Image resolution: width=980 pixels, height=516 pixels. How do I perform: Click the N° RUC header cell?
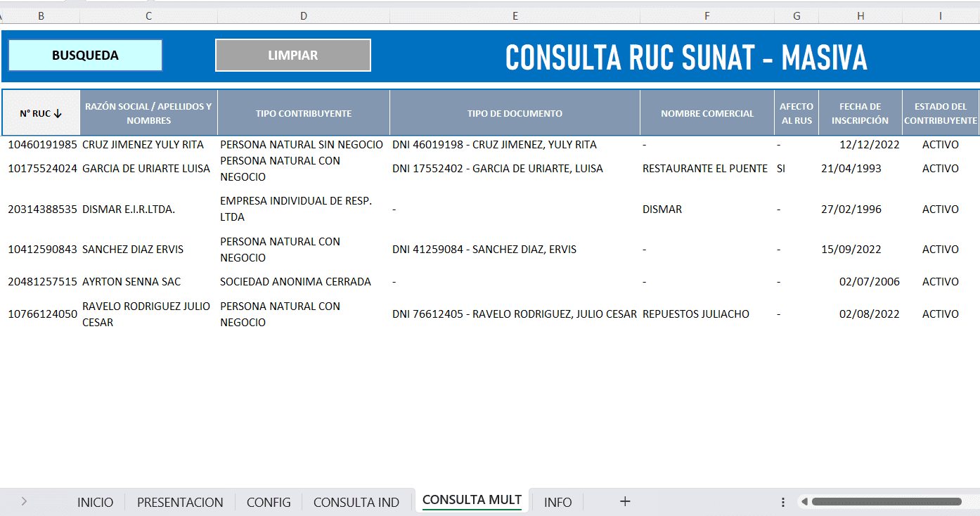point(41,113)
